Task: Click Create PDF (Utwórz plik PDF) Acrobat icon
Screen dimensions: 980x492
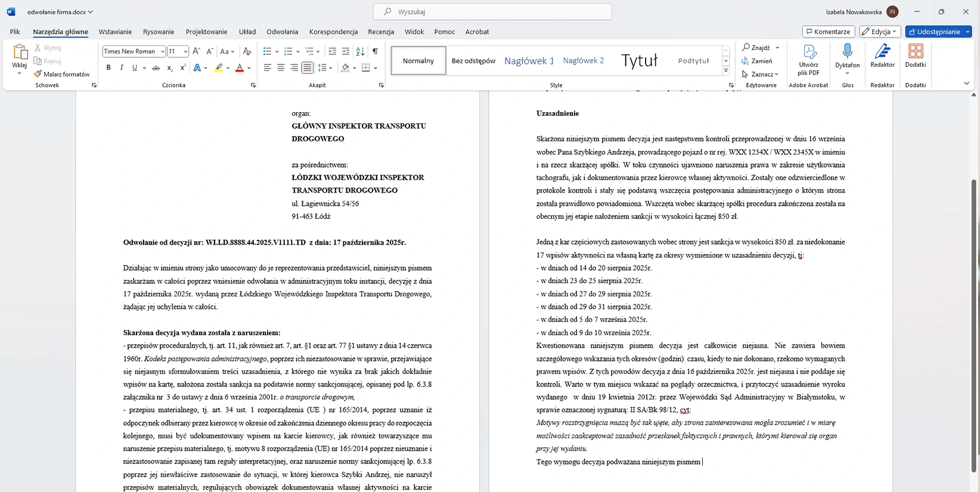Action: (x=808, y=60)
